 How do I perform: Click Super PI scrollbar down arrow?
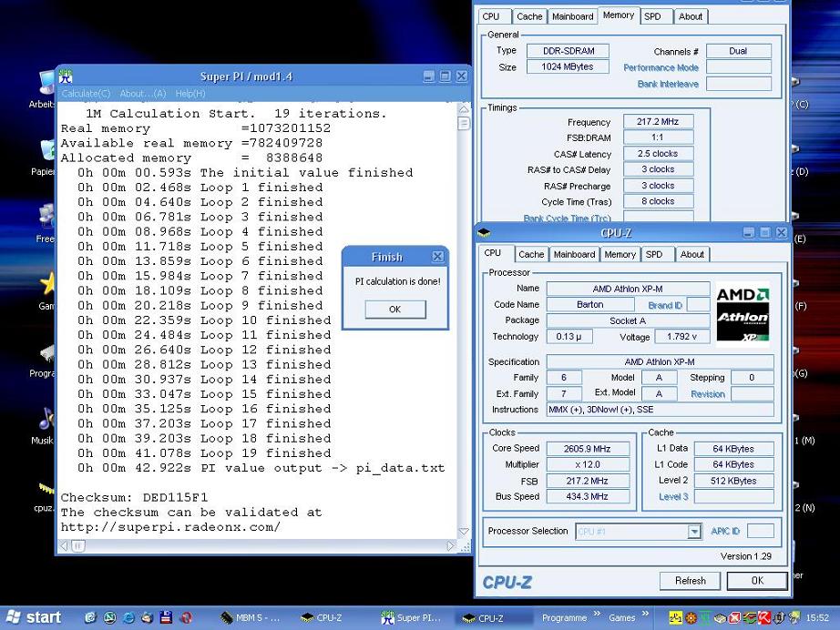click(464, 531)
